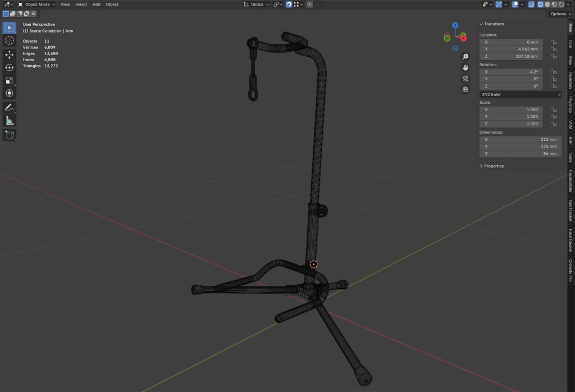Click the blue Z axis gizmo
Image resolution: width=575 pixels, height=392 pixels.
click(x=455, y=25)
